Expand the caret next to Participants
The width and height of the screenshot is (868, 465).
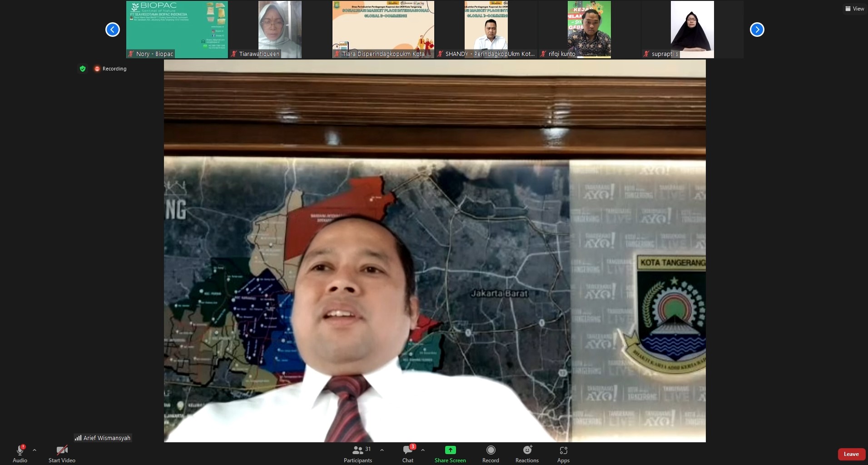pos(382,450)
